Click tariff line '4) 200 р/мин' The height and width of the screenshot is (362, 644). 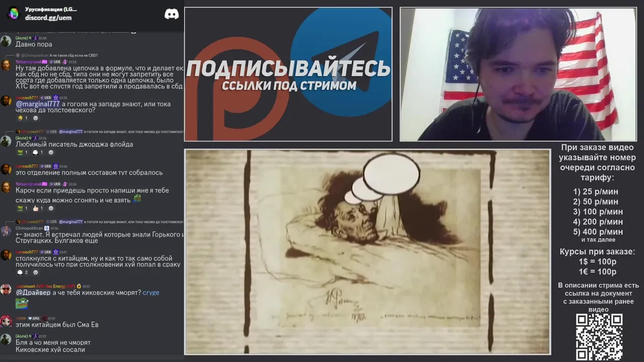pos(598,222)
